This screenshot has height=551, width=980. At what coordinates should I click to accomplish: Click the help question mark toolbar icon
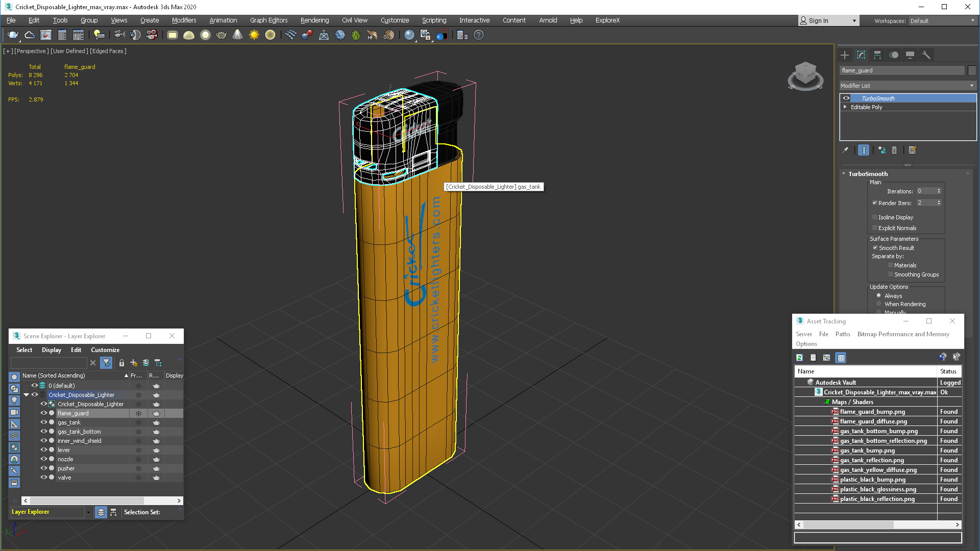pos(478,35)
